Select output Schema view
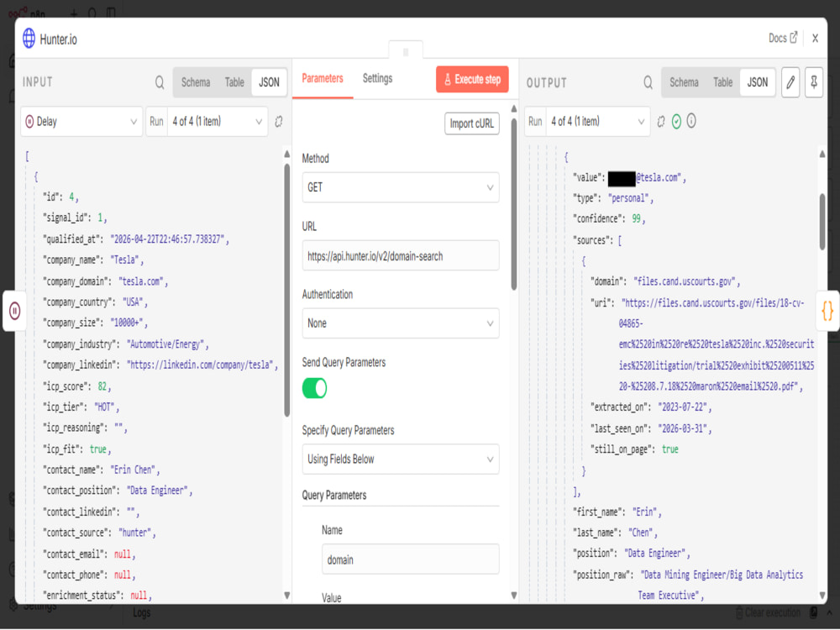The image size is (840, 630). (x=684, y=82)
